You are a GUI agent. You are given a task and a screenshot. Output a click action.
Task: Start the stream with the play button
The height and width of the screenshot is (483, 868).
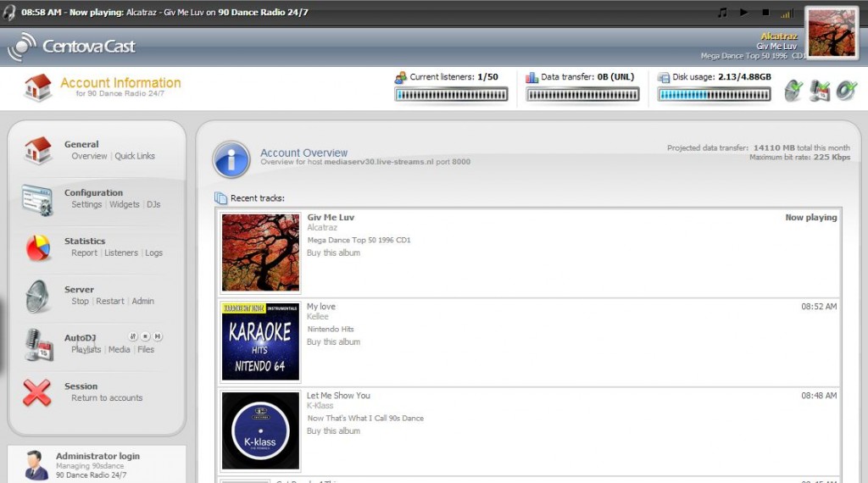click(x=744, y=12)
